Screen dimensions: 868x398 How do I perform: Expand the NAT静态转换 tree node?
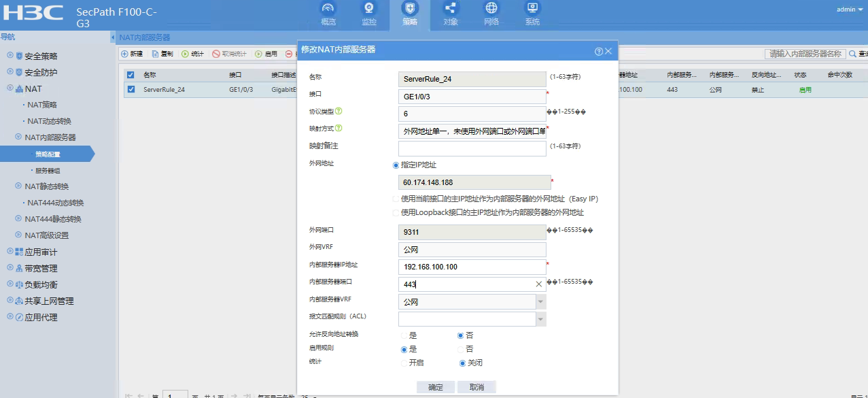[18, 186]
